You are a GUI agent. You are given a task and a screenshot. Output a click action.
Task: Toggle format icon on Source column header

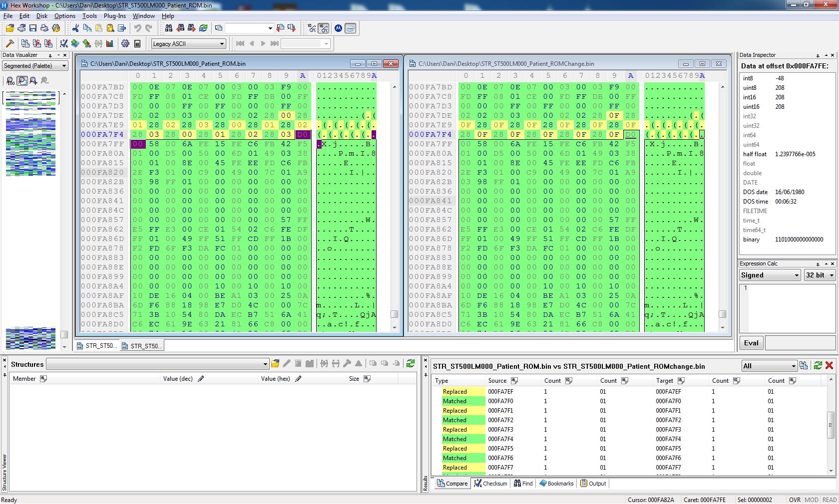[514, 381]
